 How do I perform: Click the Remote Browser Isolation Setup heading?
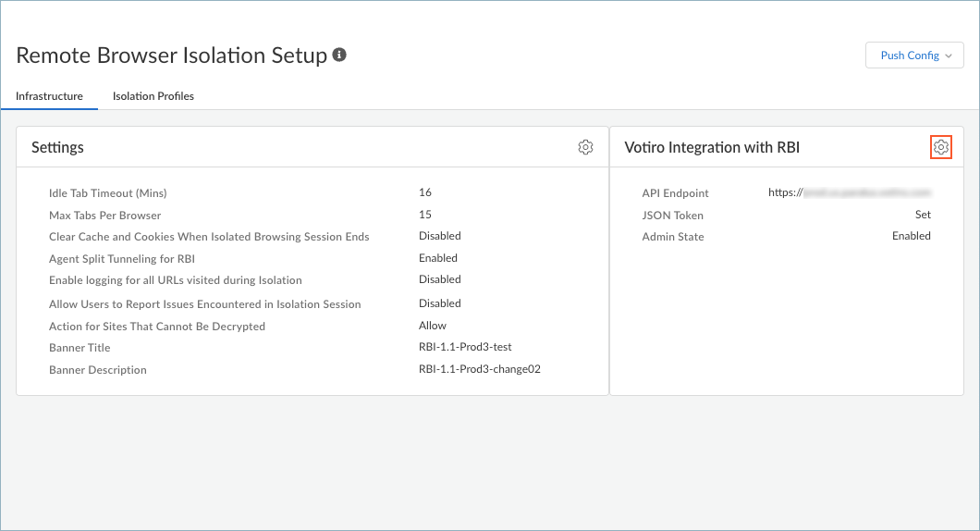coord(172,56)
